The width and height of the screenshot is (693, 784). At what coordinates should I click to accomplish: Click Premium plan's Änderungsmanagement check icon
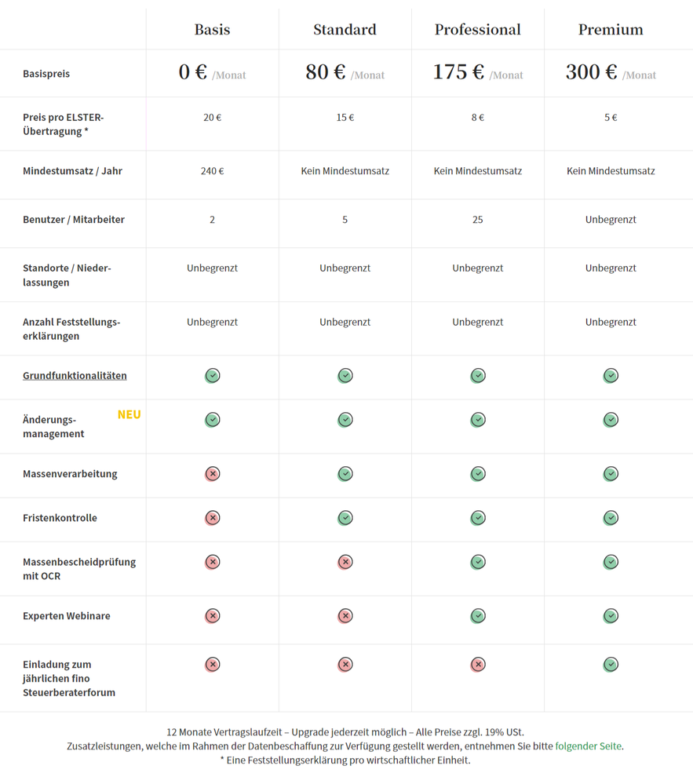point(611,420)
